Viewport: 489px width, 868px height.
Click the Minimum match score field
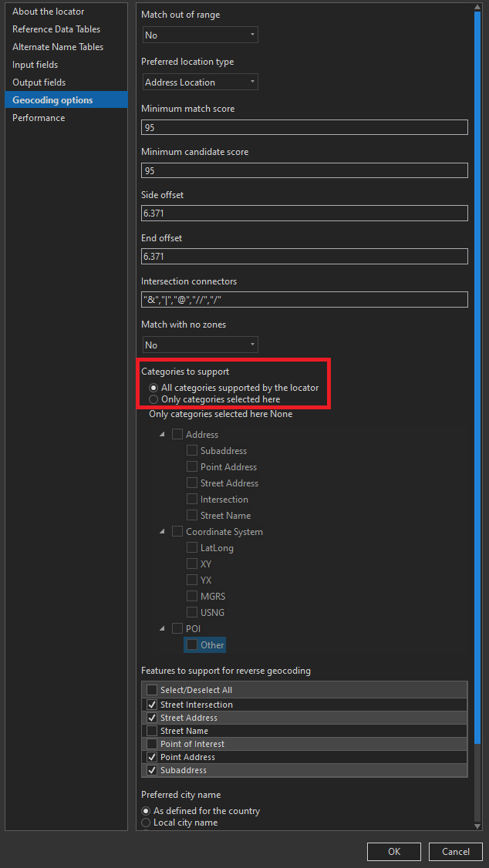(x=305, y=127)
